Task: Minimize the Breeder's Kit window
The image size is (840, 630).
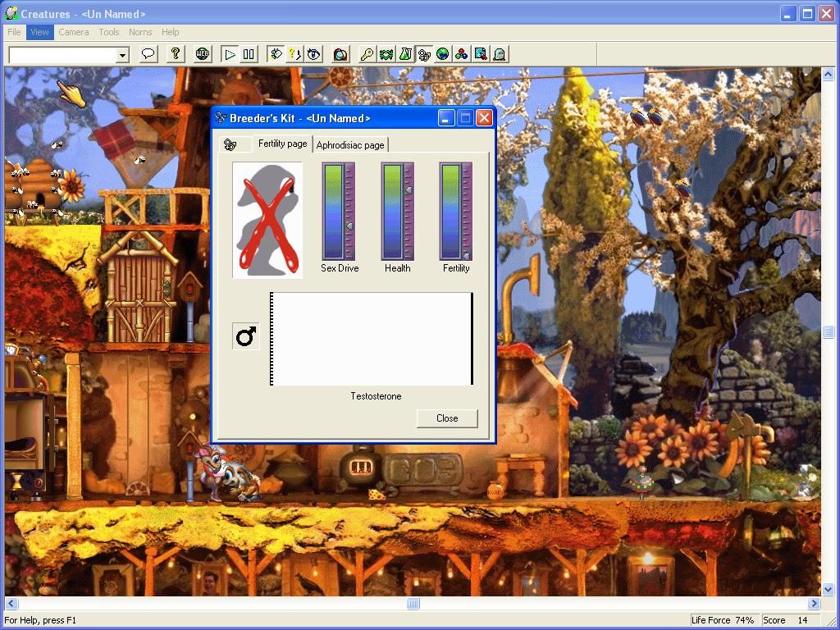Action: [x=446, y=118]
